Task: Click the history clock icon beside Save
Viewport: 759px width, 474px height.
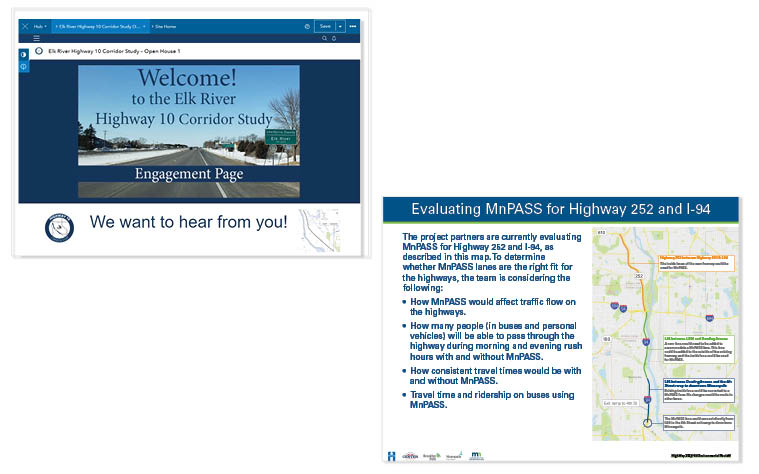Action: [x=307, y=27]
